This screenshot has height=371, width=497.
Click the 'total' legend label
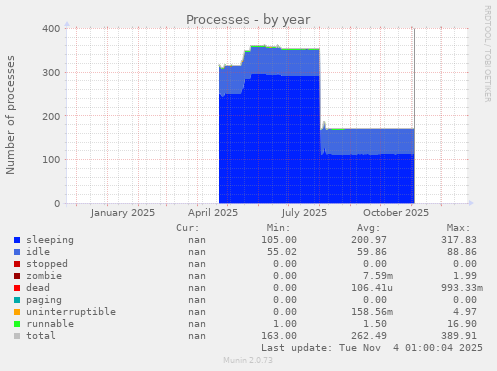click(x=41, y=336)
